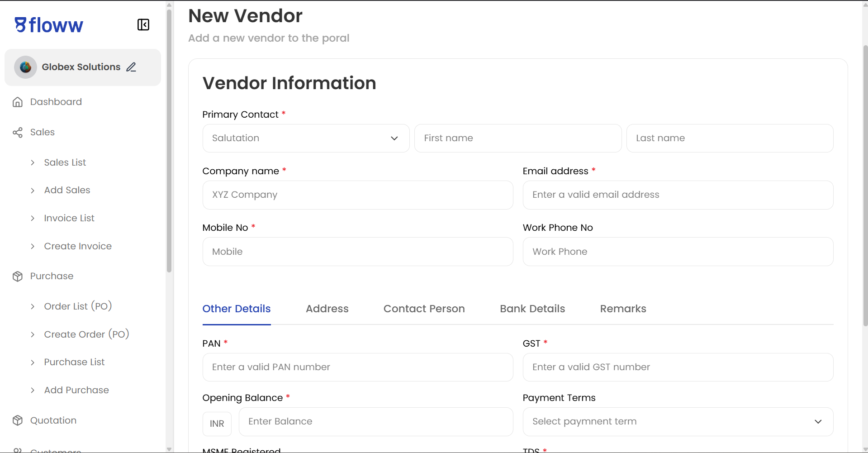
Task: Switch to the Bank Details tab
Action: [x=532, y=309]
